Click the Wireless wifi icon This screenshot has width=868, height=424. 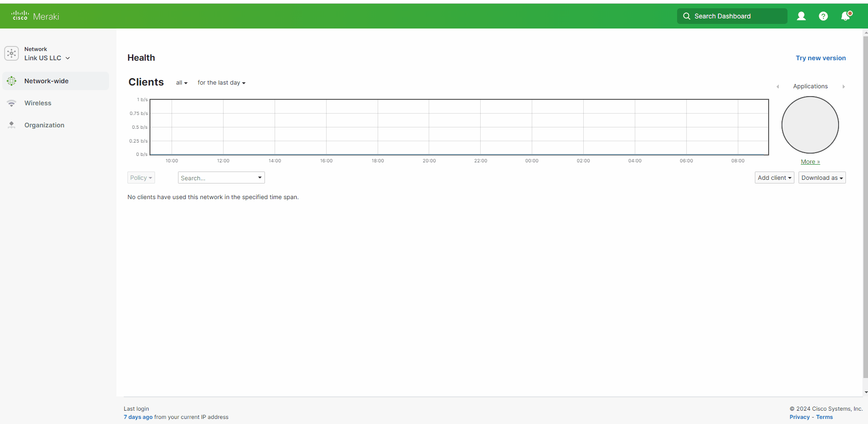click(11, 103)
